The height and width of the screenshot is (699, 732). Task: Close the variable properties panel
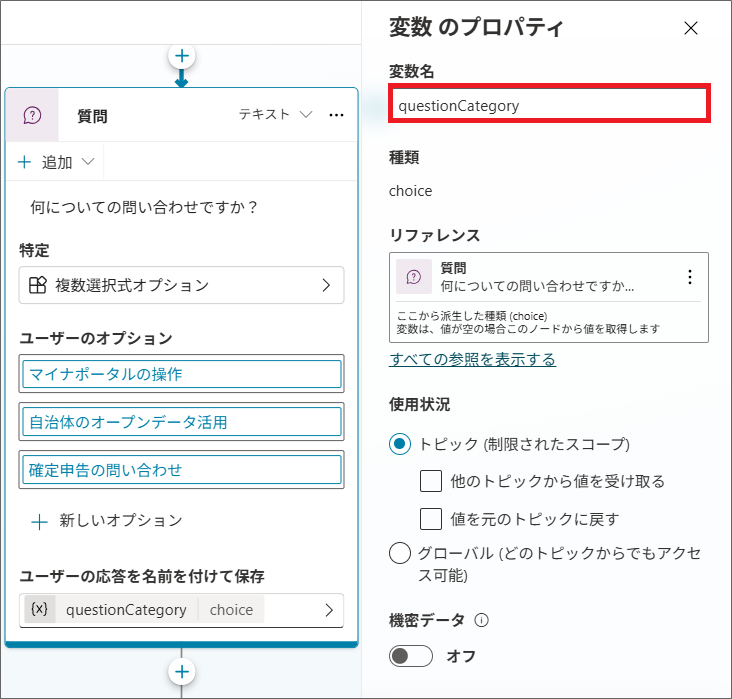coord(691,28)
